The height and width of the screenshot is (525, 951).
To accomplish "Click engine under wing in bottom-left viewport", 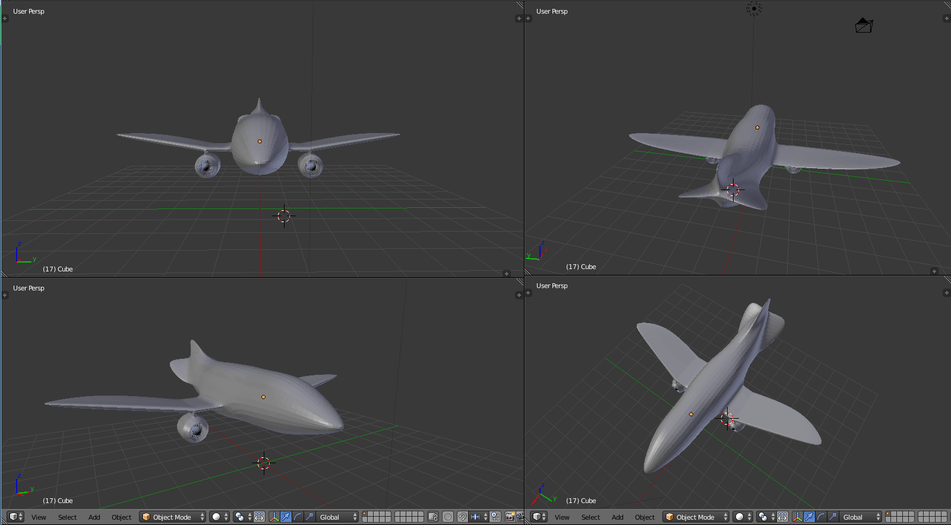I will pos(193,427).
